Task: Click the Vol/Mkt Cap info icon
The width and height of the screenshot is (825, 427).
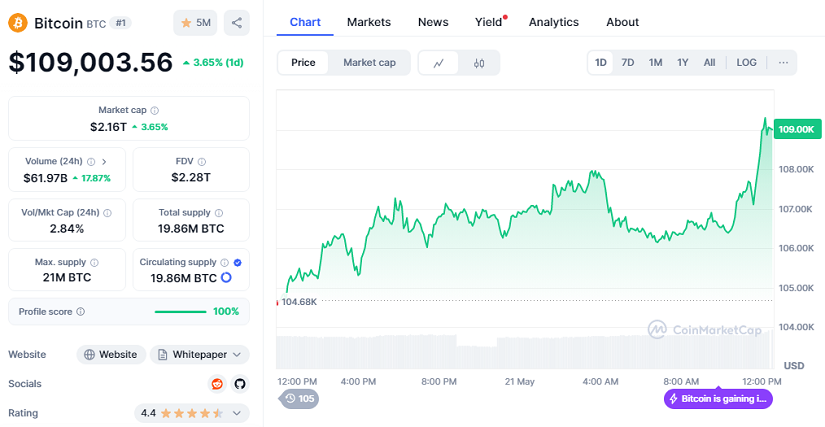Action: pyautogui.click(x=107, y=213)
